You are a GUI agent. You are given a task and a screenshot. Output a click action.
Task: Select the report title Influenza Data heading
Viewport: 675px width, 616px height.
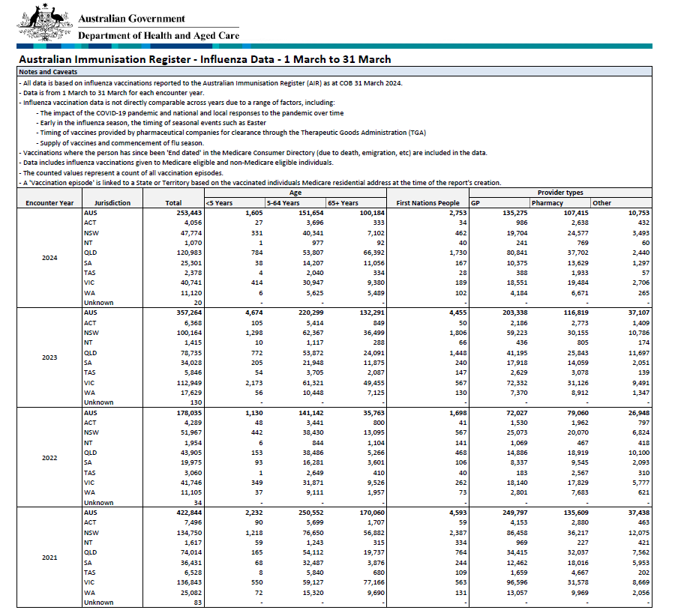205,59
